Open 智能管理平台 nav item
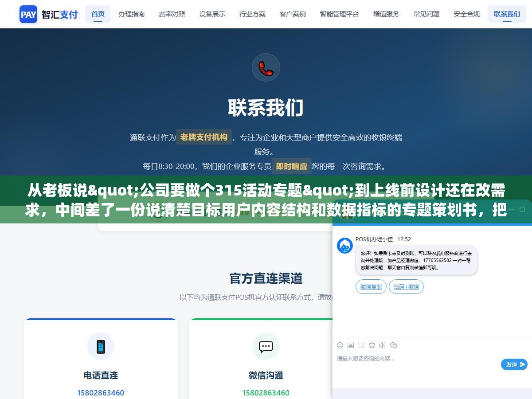Screen dimensions: 532x399 coord(339,14)
